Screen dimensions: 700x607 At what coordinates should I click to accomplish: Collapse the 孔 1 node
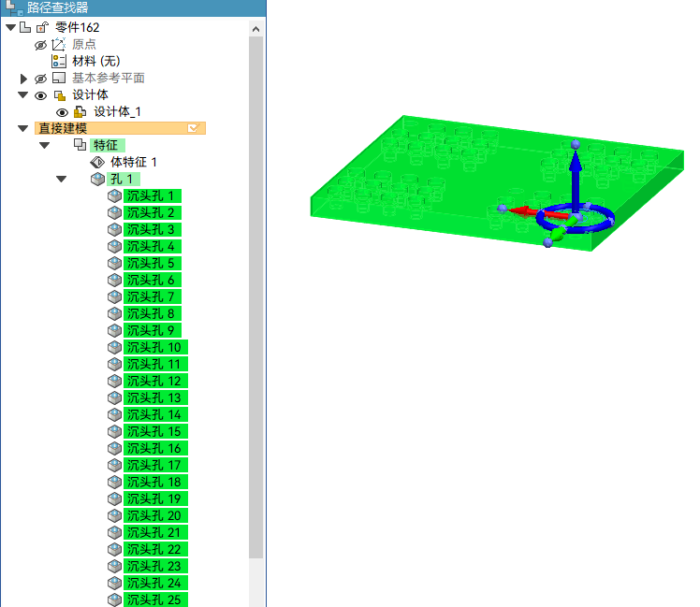click(x=61, y=180)
